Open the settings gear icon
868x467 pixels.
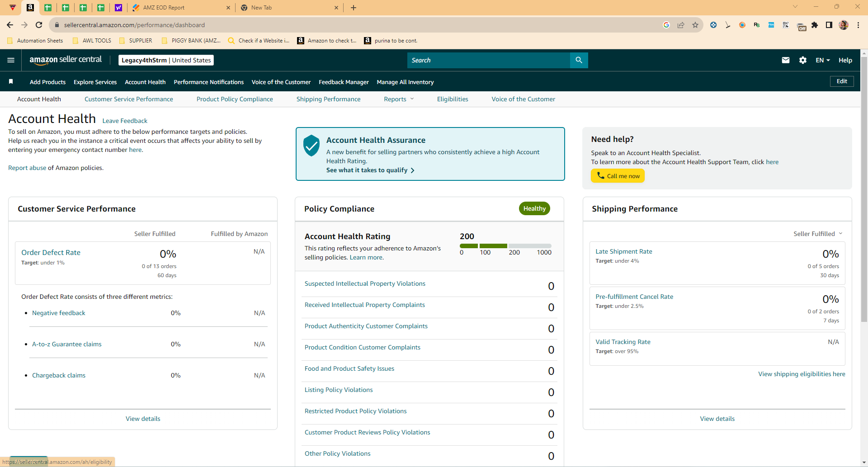(x=803, y=60)
